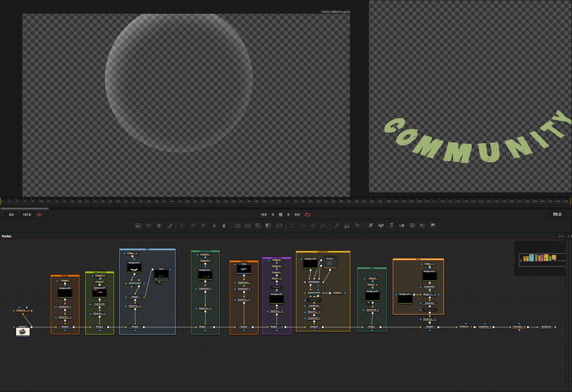The image size is (572, 392).
Task: Add a Background node from toolbar
Action: pyautogui.click(x=138, y=226)
